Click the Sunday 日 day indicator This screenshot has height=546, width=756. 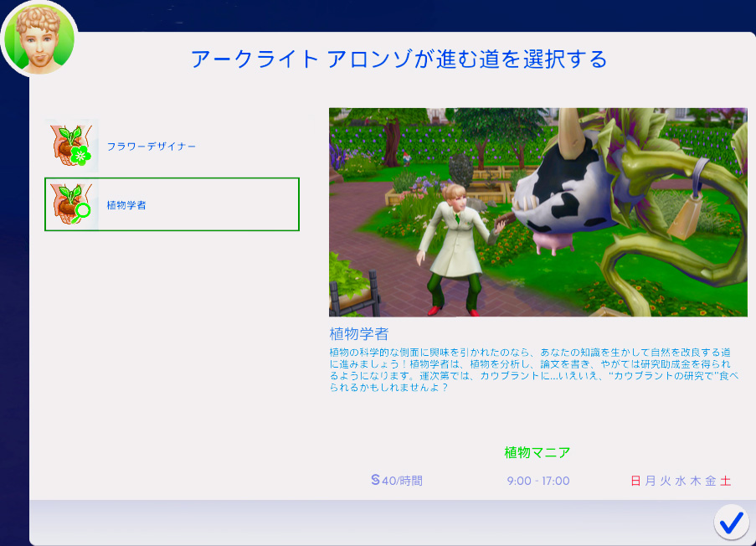[x=635, y=481]
